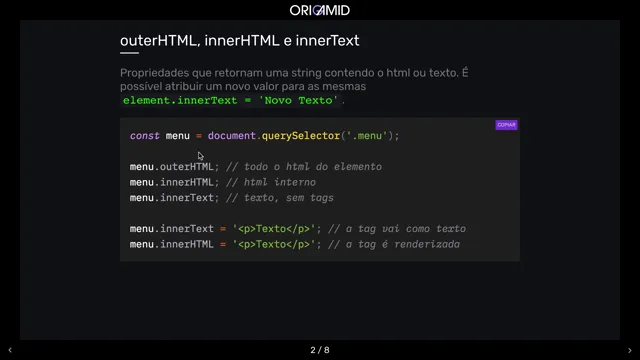Click the comment 'texto, sem tags'
640x360 pixels.
tap(280, 198)
